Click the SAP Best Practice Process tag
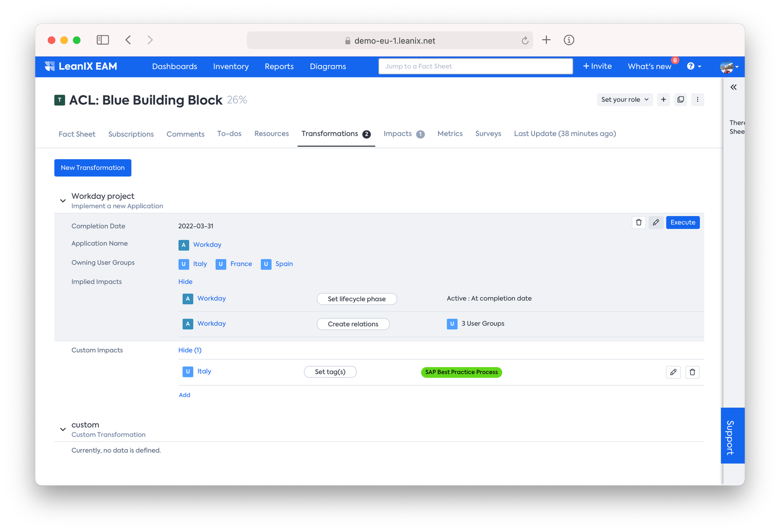The image size is (780, 532). [461, 372]
